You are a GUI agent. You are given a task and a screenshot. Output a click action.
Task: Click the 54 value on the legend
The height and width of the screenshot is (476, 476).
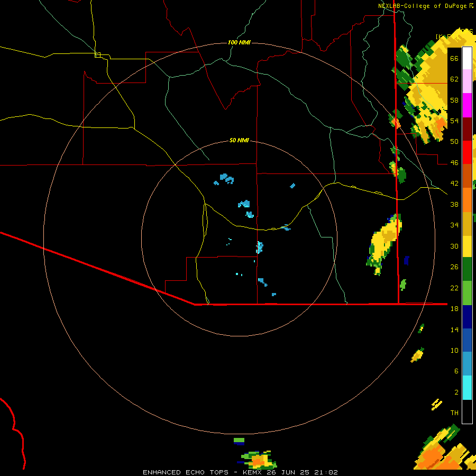(454, 121)
